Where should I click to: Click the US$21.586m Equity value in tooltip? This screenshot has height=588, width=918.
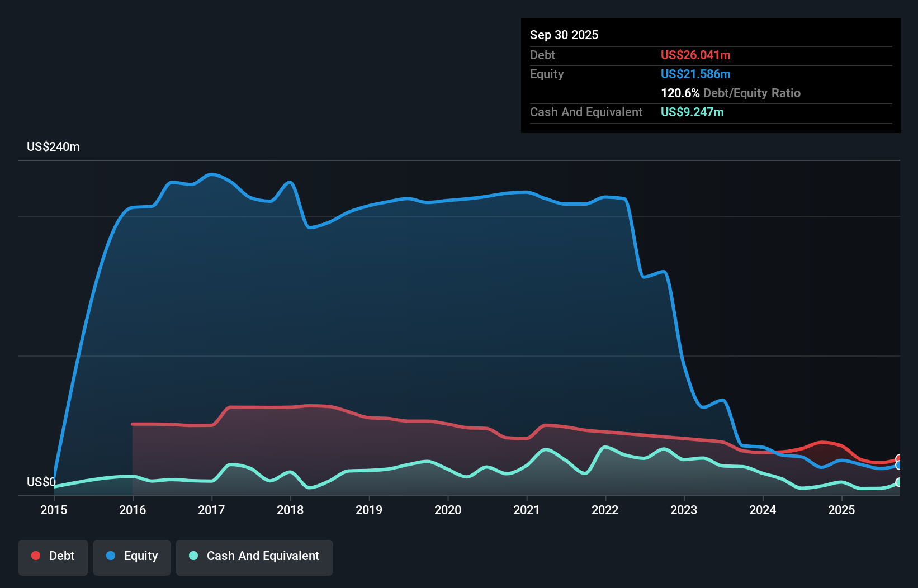pos(695,74)
